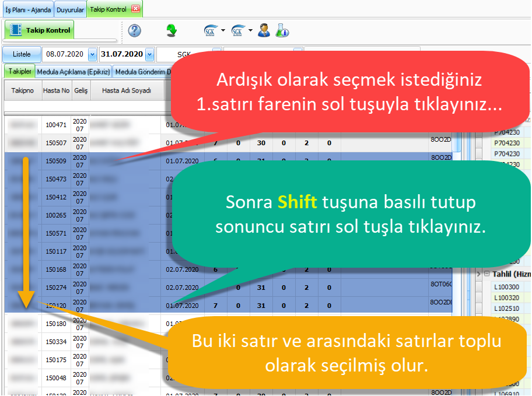Select the row with Hasta No 100471
Viewport: 532px width, 396px height.
(x=228, y=125)
